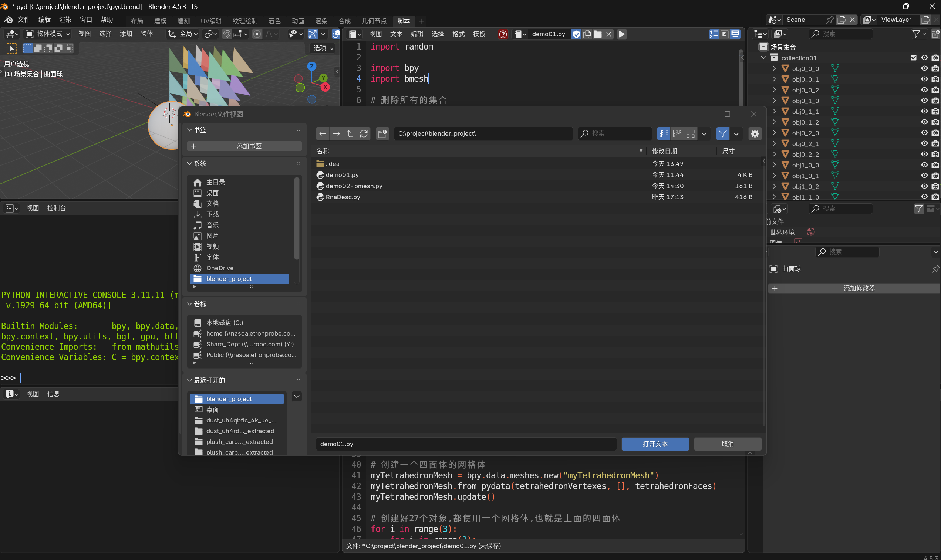
Task: Run the script with the play icon
Action: click(621, 34)
